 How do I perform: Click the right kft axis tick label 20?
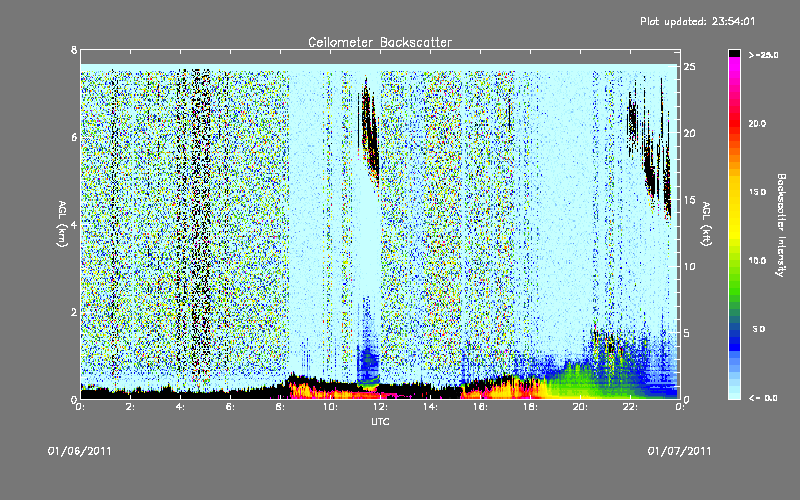point(689,133)
